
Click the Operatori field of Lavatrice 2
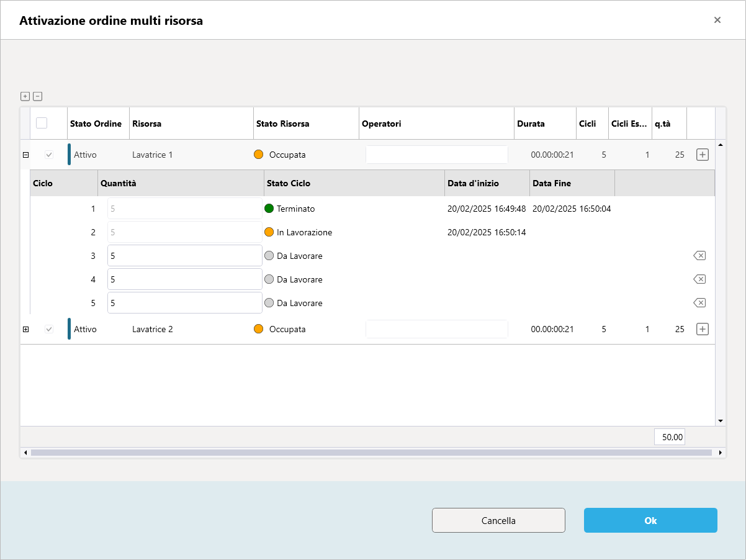click(x=437, y=329)
